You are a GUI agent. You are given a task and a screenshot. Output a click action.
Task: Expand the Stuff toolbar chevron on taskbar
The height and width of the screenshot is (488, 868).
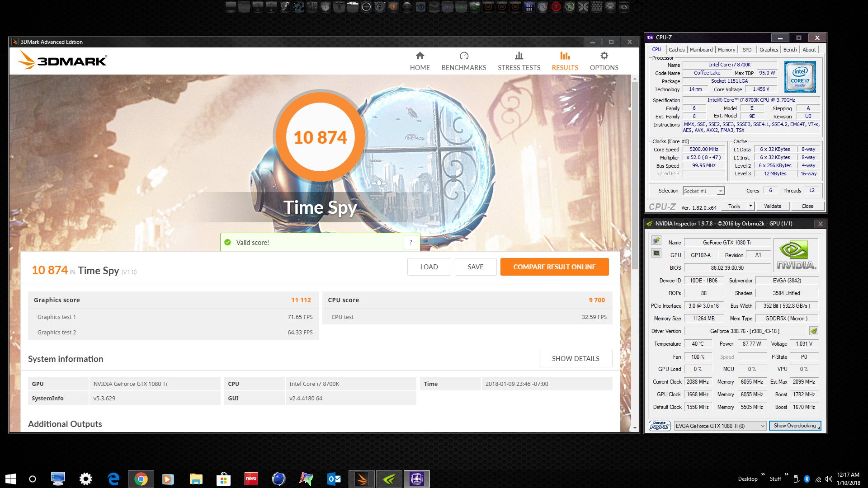point(786,474)
